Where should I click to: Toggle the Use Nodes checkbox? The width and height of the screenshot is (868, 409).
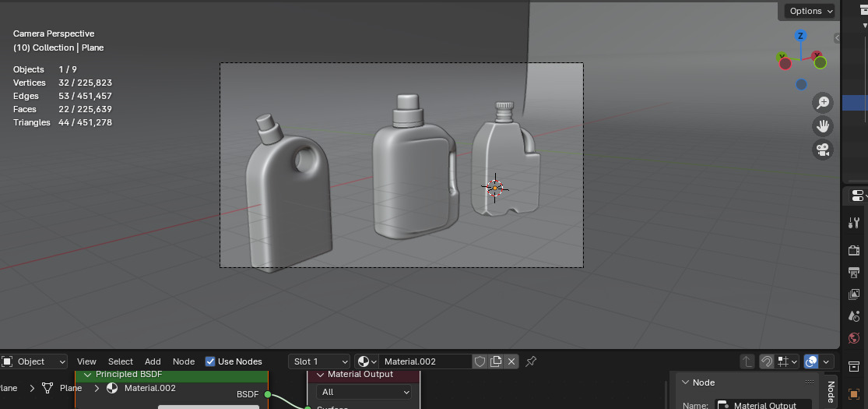210,362
